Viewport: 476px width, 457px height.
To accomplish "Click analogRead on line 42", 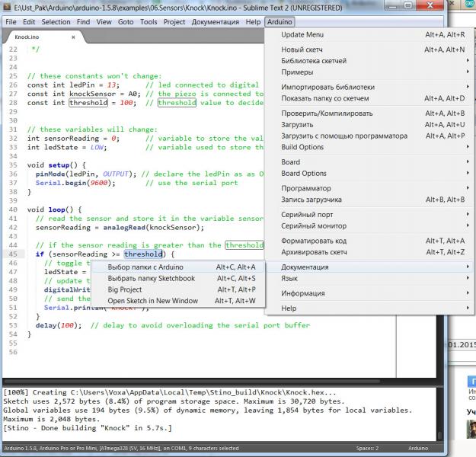I will pyautogui.click(x=124, y=228).
